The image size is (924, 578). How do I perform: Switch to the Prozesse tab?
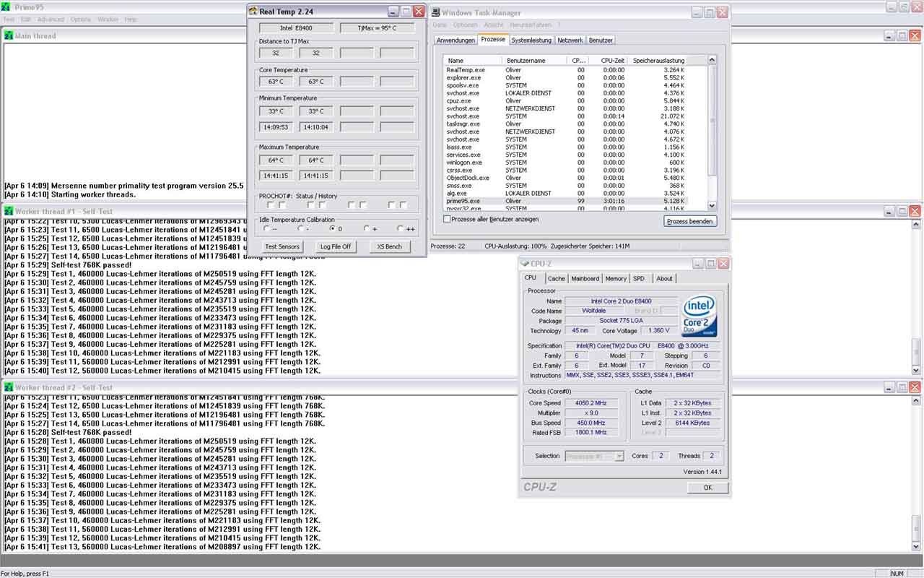point(493,40)
